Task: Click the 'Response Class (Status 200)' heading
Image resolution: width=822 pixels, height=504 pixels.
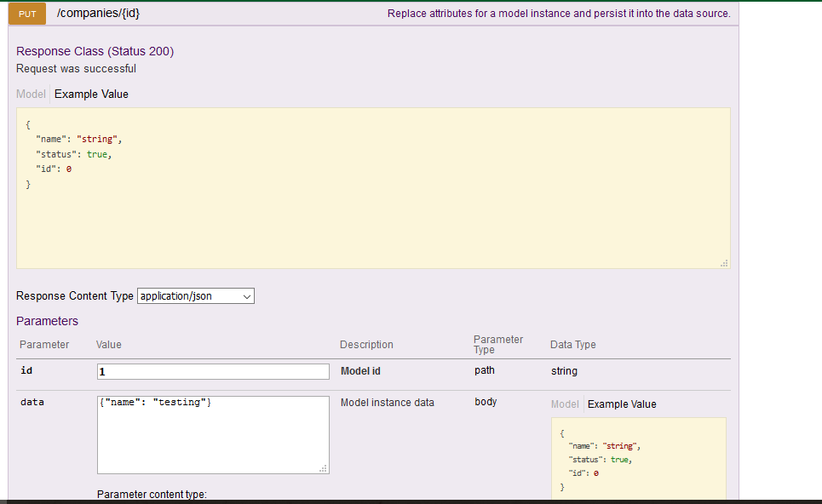Action: 95,51
